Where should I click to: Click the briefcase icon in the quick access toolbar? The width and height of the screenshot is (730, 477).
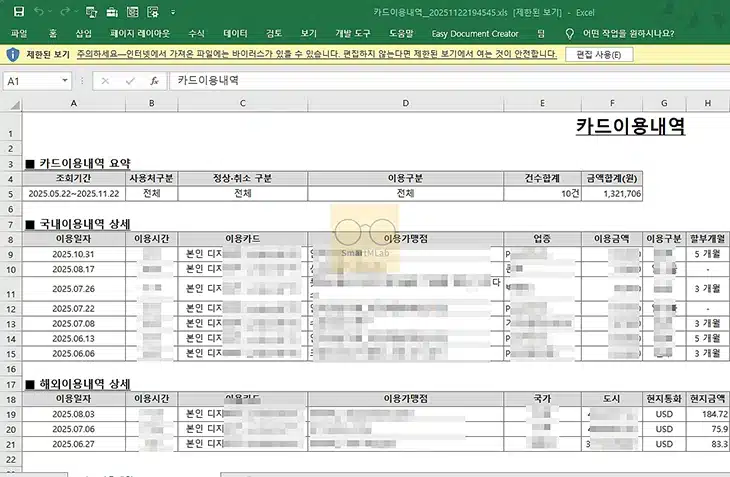pyautogui.click(x=112, y=12)
